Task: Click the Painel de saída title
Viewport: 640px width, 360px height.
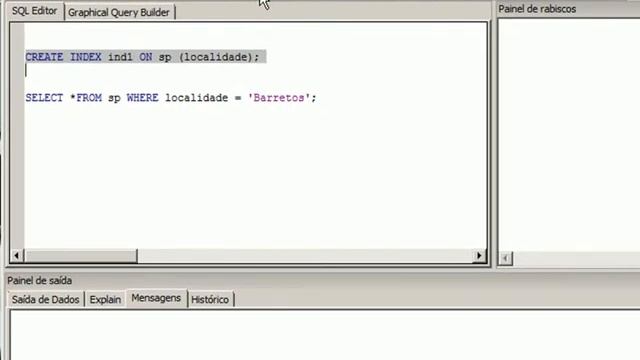Action: point(40,280)
